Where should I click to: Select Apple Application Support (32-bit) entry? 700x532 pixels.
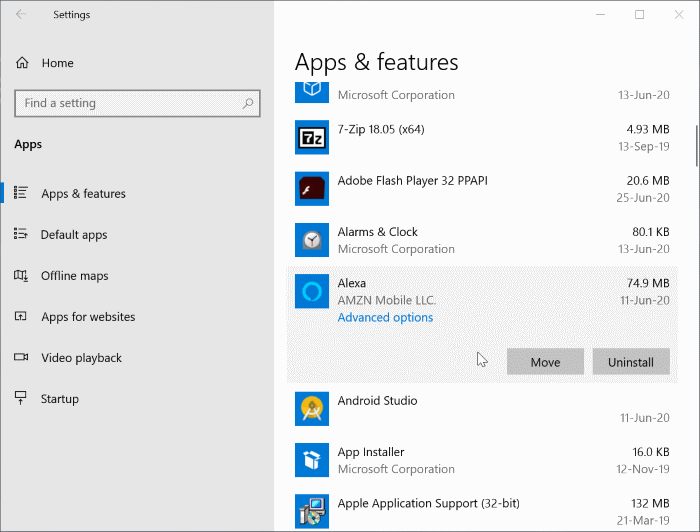pyautogui.click(x=482, y=511)
